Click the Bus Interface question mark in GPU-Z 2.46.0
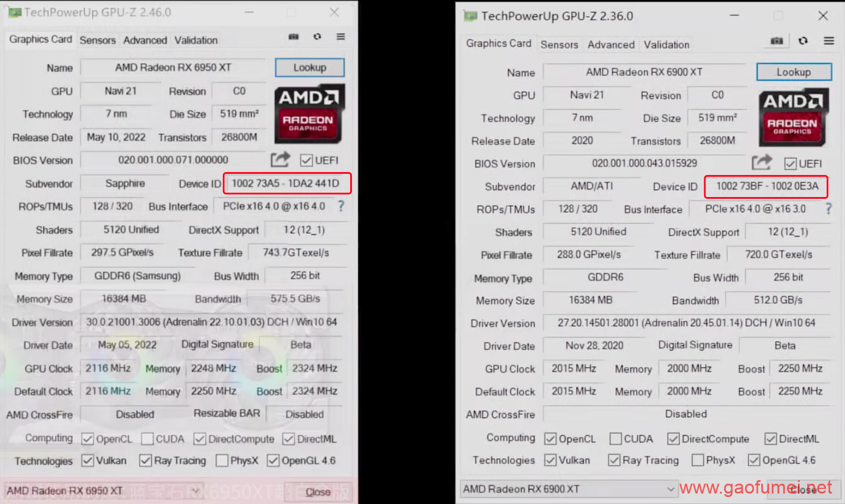Image resolution: width=845 pixels, height=504 pixels. point(341,206)
